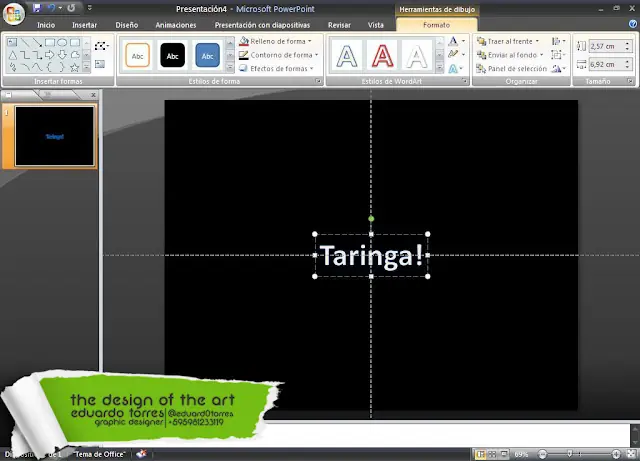Open the align objects dropdown
This screenshot has width=640, height=461.
pyautogui.click(x=558, y=41)
